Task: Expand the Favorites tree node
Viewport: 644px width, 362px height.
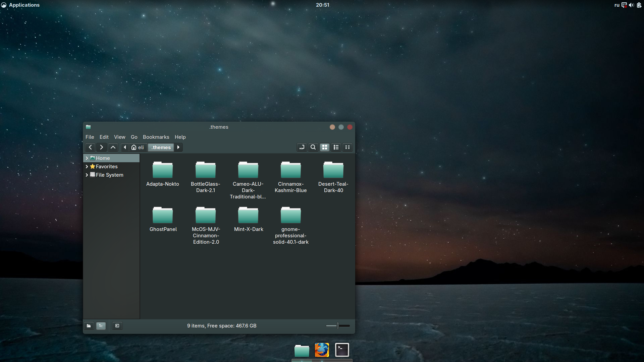Action: coord(87,167)
